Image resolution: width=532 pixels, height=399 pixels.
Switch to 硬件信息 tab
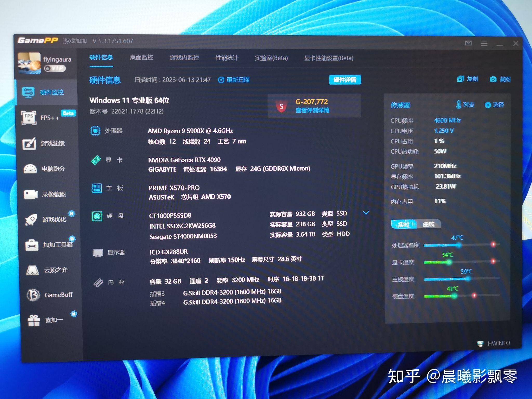[x=101, y=57]
